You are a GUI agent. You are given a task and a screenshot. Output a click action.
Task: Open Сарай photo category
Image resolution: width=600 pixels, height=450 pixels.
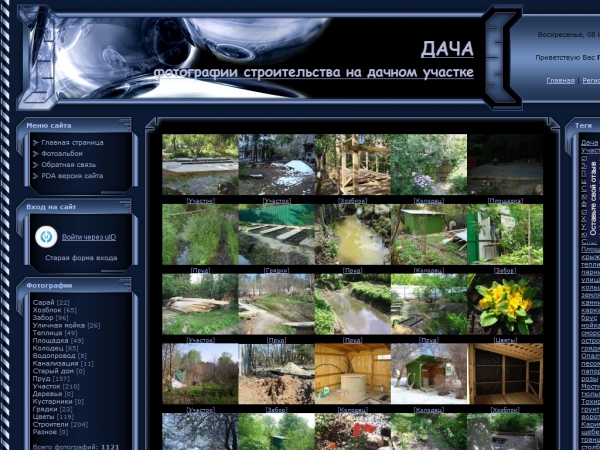tap(43, 302)
